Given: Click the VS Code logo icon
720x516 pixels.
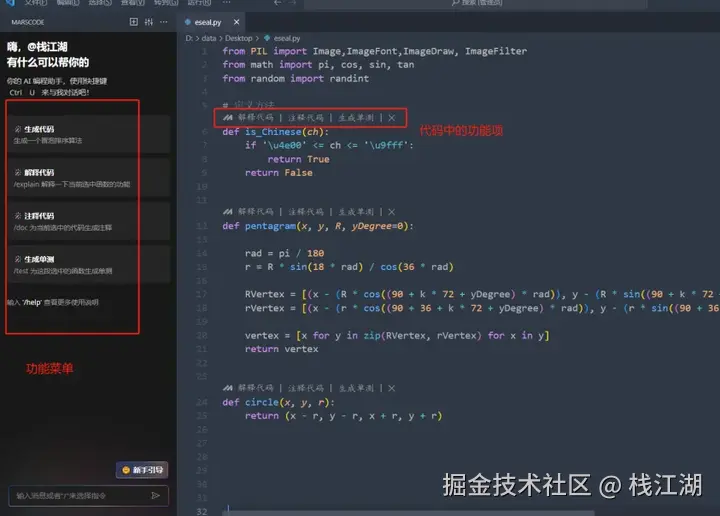Looking at the screenshot, I should click(10, 2).
